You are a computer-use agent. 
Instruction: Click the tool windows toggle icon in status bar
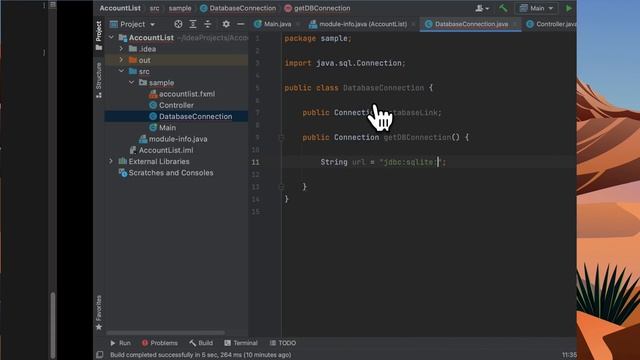tap(100, 355)
